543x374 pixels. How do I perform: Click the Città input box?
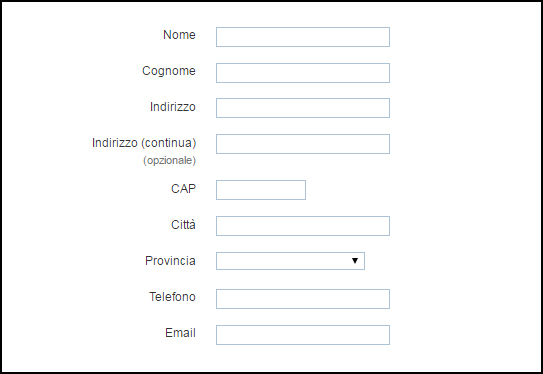coord(303,226)
